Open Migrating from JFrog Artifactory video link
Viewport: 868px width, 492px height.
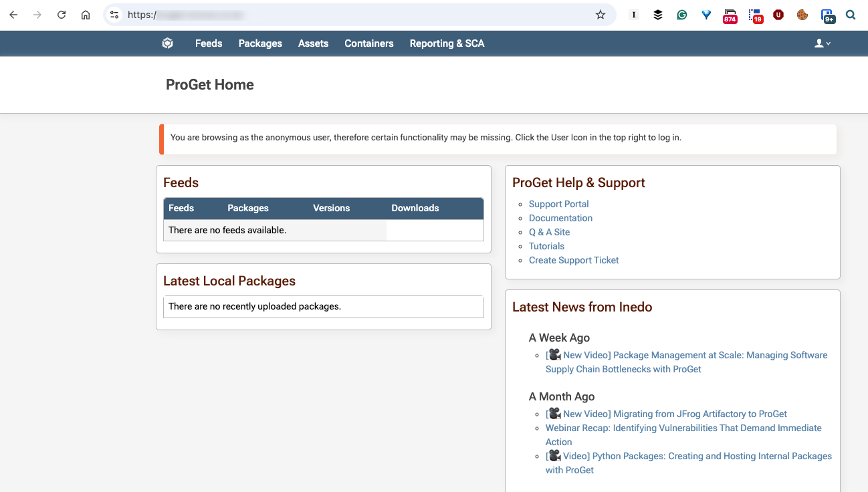click(667, 414)
